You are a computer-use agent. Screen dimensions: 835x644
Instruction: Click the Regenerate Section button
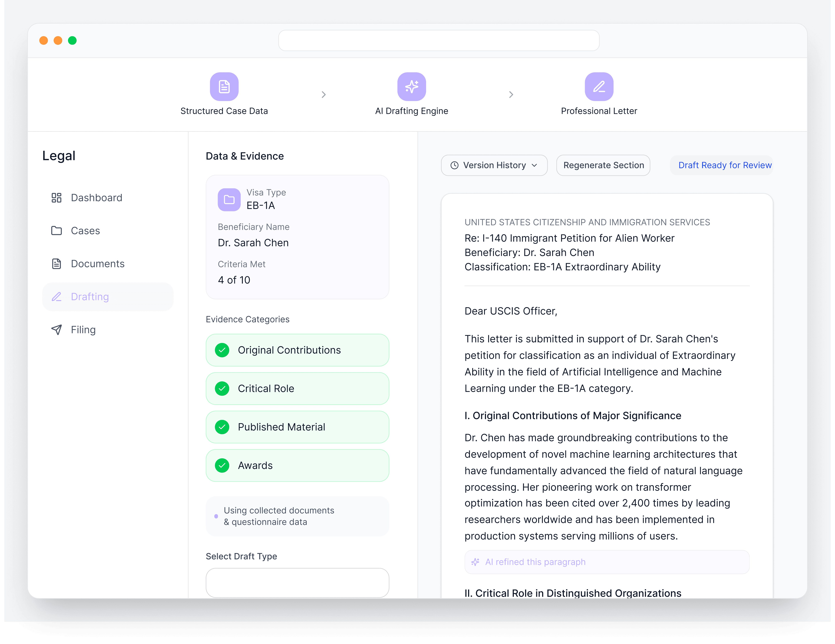(603, 165)
